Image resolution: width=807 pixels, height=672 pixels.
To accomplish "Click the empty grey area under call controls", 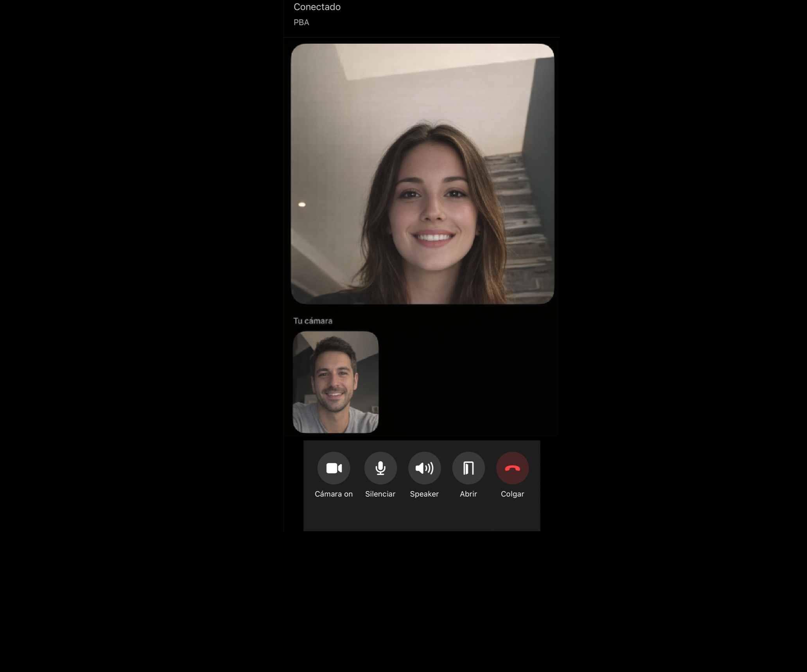I will pyautogui.click(x=421, y=516).
